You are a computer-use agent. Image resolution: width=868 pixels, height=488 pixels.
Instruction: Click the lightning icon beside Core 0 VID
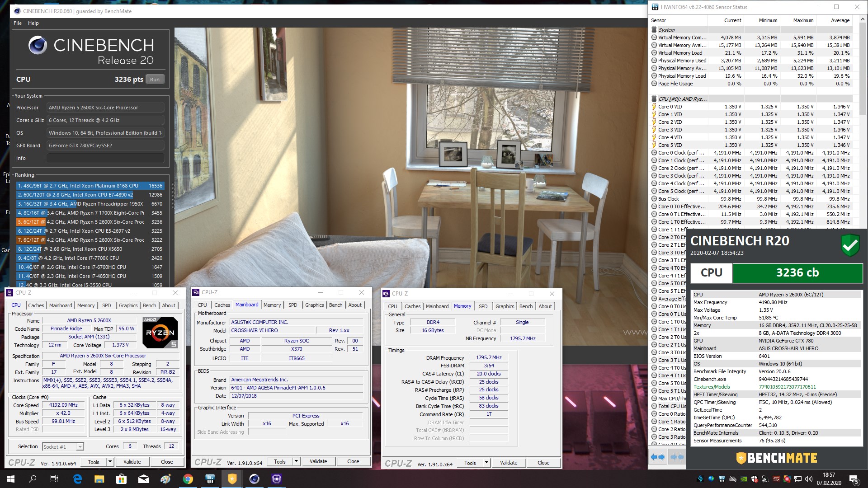(654, 107)
